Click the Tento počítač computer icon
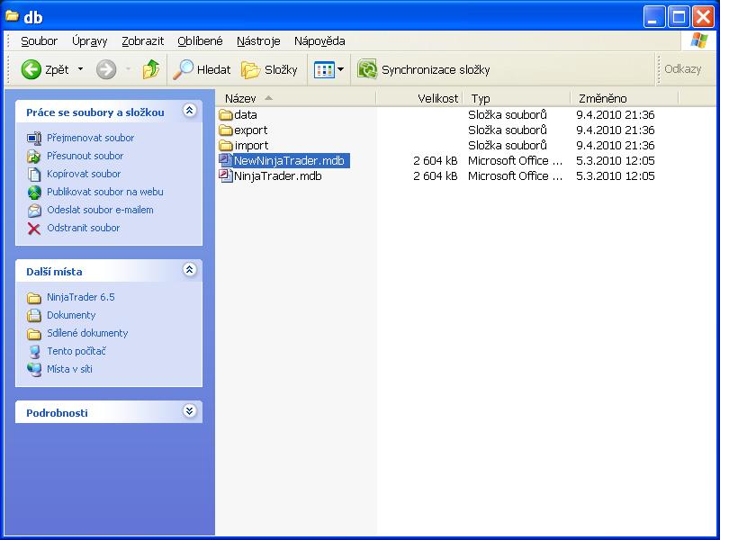Viewport: 756px width, 540px height. (x=34, y=352)
